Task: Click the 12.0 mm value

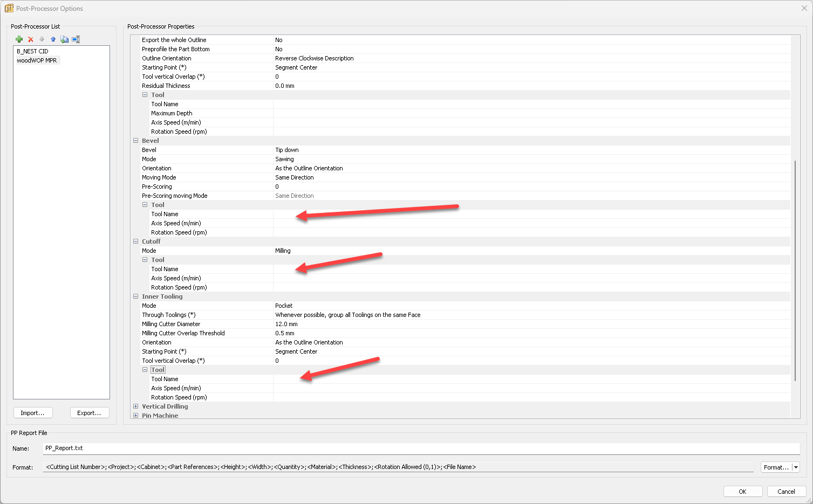Action: coord(286,324)
